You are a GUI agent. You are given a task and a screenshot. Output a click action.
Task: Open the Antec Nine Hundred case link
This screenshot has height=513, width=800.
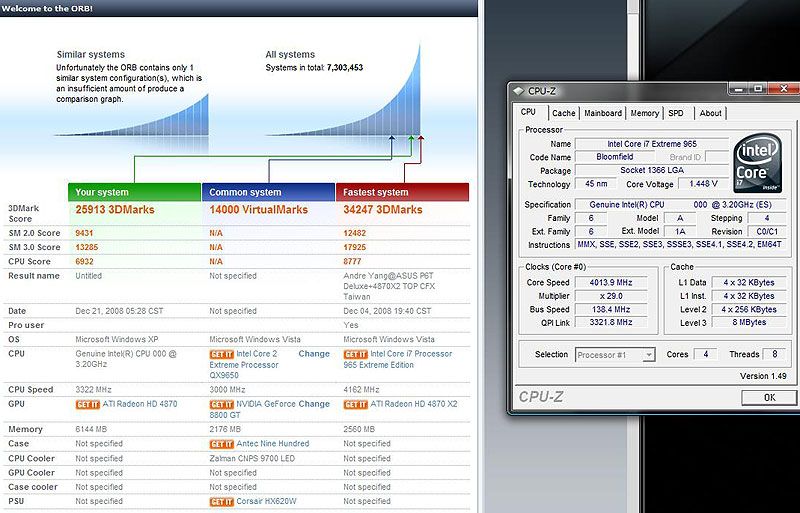point(272,444)
